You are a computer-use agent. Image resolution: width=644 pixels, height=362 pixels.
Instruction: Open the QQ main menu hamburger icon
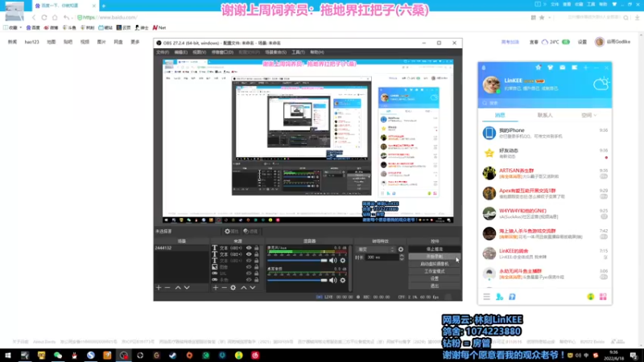coord(487,296)
